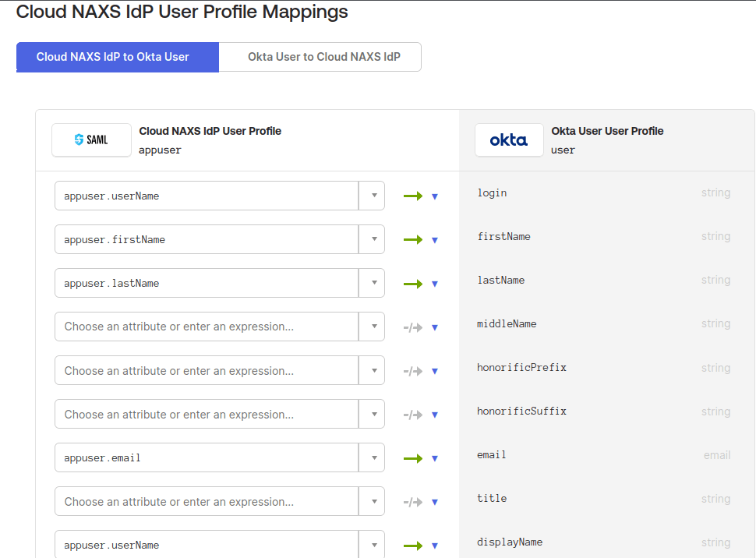
Task: Expand attribute dropdown for honorificPrefix row
Action: coord(372,370)
